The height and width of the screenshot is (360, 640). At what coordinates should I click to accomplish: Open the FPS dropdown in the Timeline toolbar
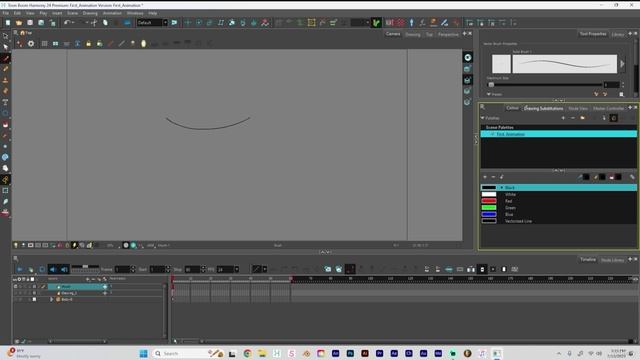(x=236, y=269)
